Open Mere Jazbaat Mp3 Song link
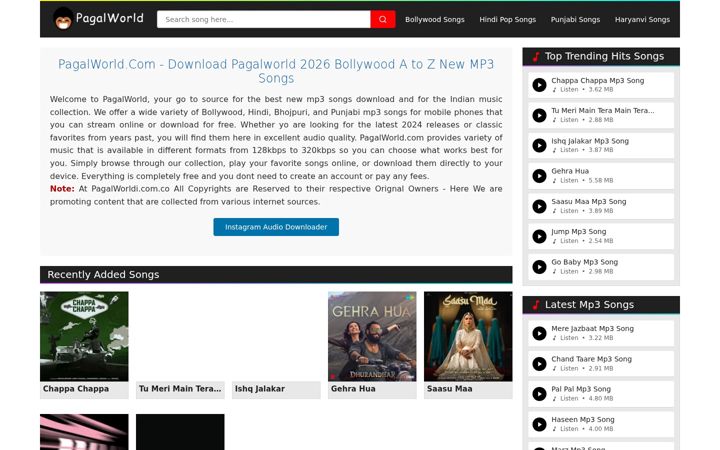This screenshot has width=720, height=450. tap(592, 328)
